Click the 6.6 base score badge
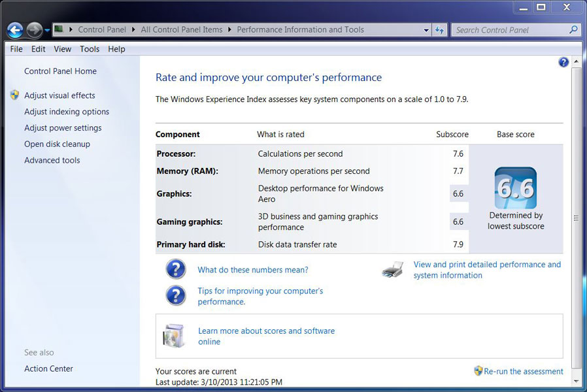The height and width of the screenshot is (392, 587). pyautogui.click(x=515, y=188)
